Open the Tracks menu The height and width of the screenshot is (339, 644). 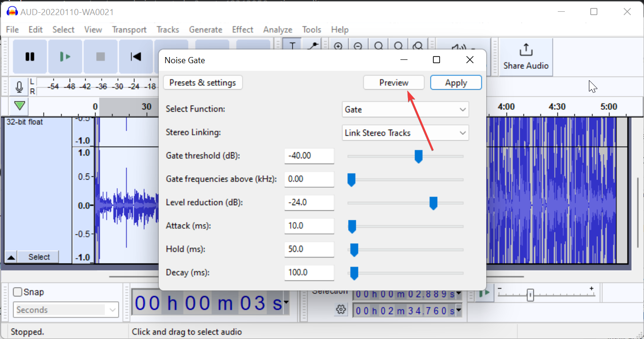pos(168,29)
